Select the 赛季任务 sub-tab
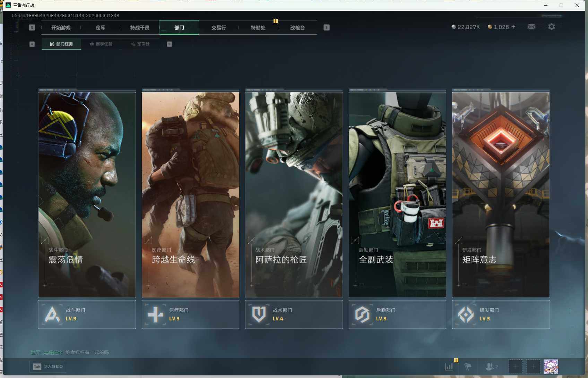This screenshot has width=588, height=378. (x=101, y=44)
